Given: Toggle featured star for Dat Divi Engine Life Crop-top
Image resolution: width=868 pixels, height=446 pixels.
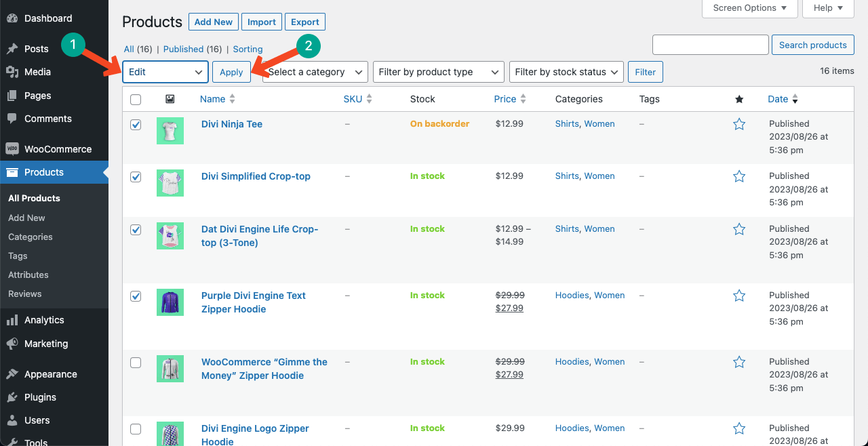Looking at the screenshot, I should [x=739, y=229].
